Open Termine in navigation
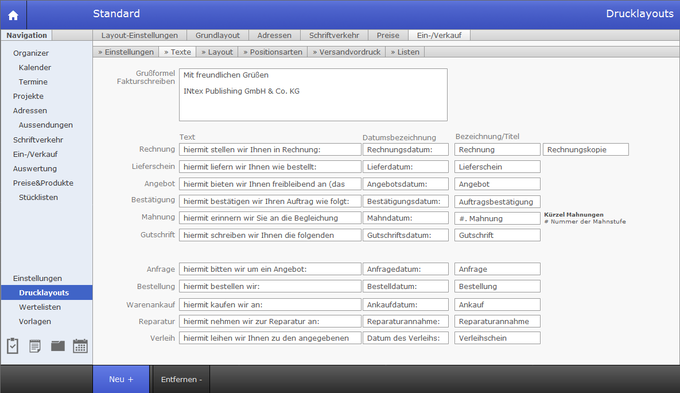The image size is (680, 393). coord(33,82)
